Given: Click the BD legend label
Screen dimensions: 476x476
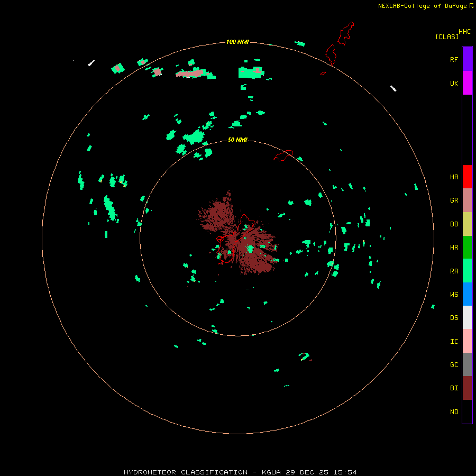Looking at the screenshot, I should [454, 224].
